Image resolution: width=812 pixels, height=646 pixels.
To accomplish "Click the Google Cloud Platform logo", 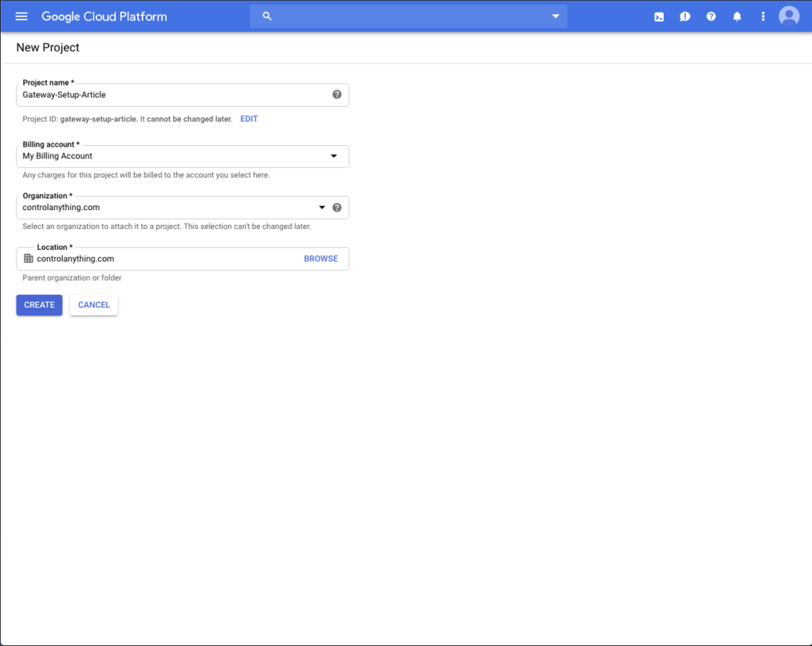I will pos(104,17).
